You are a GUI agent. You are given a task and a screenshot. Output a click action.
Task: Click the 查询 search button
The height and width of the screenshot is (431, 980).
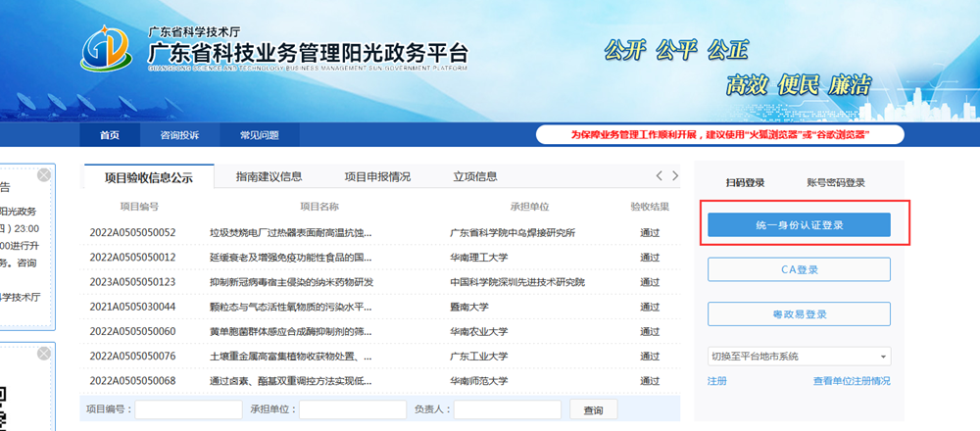593,409
